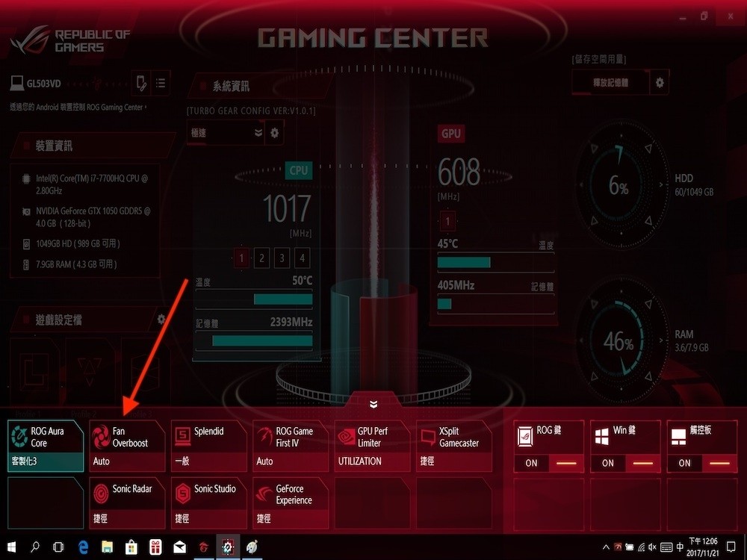Open the Splendid display tile
This screenshot has width=747, height=560.
pos(209,446)
